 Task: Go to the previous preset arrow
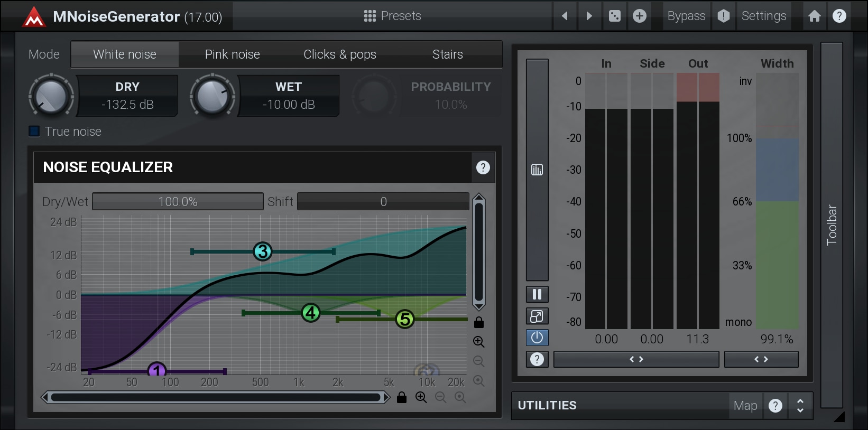(565, 16)
